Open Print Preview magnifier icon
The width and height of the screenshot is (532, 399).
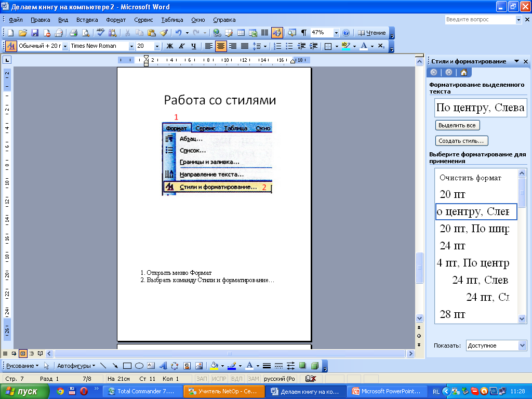[86, 33]
